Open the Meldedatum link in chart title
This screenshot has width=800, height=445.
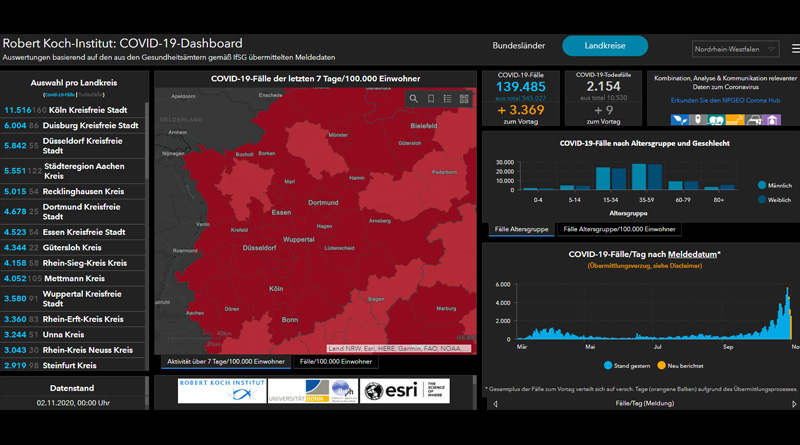[x=692, y=254]
